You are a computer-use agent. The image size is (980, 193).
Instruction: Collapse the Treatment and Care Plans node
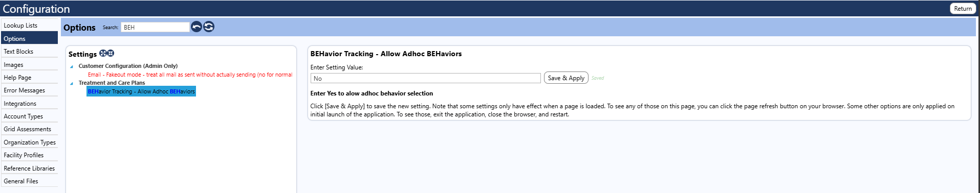pos(72,83)
